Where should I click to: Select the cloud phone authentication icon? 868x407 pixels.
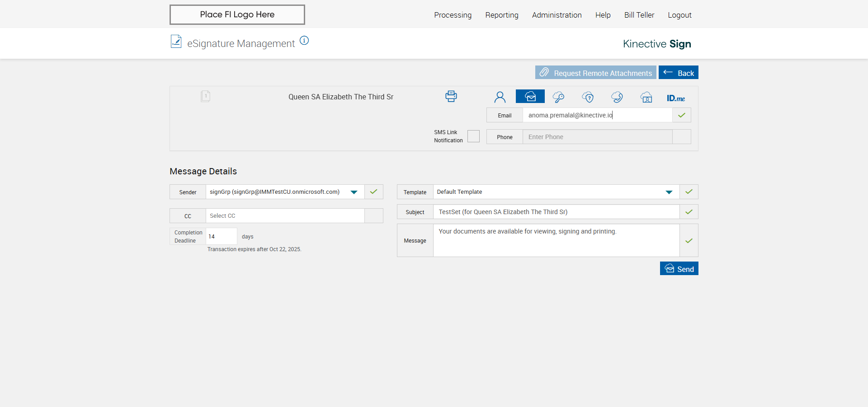617,97
